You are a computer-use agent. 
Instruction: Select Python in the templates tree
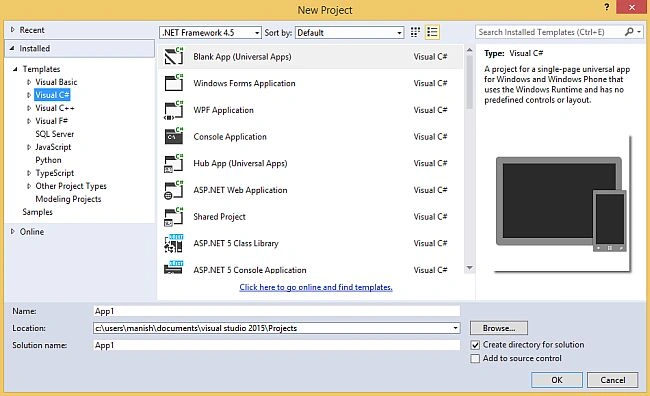point(48,160)
